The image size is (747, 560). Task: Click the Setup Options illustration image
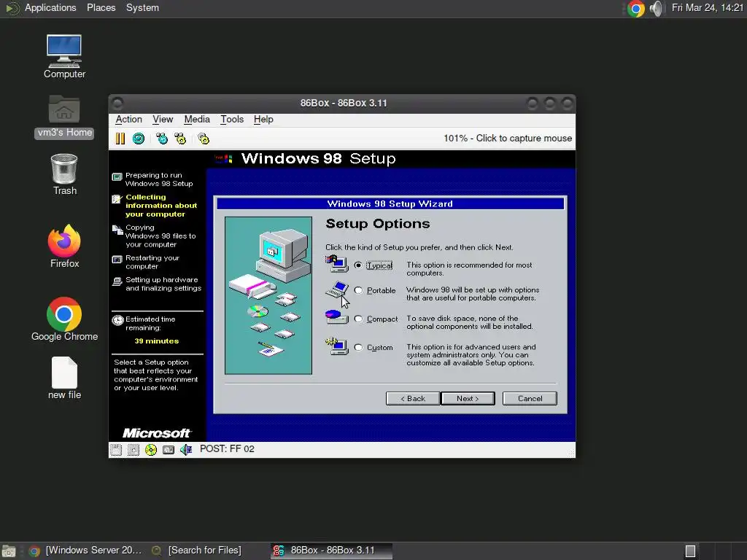pos(268,295)
